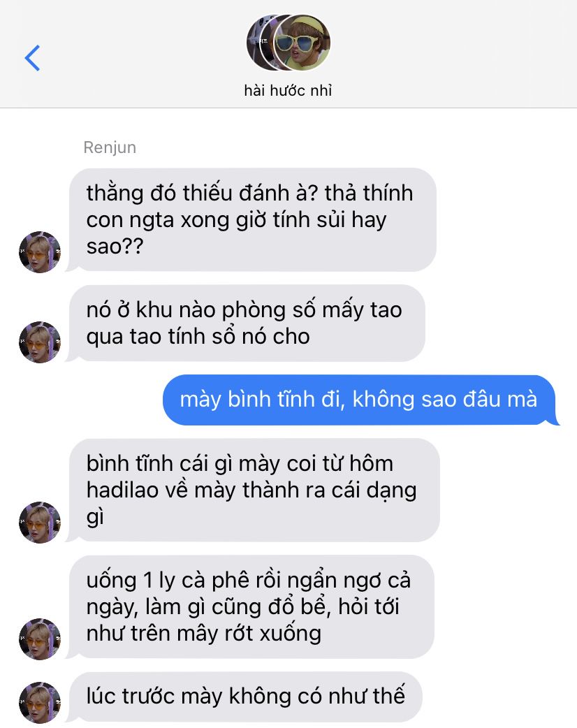Tap Renjun's avatar beside the cà phê message
Image resolution: width=577 pixels, height=728 pixels.
pyautogui.click(x=40, y=639)
